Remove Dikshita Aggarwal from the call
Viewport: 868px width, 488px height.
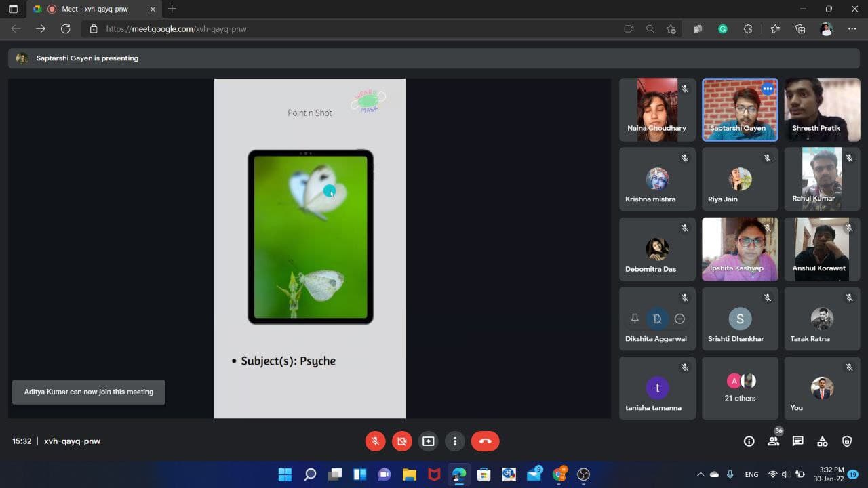click(679, 319)
